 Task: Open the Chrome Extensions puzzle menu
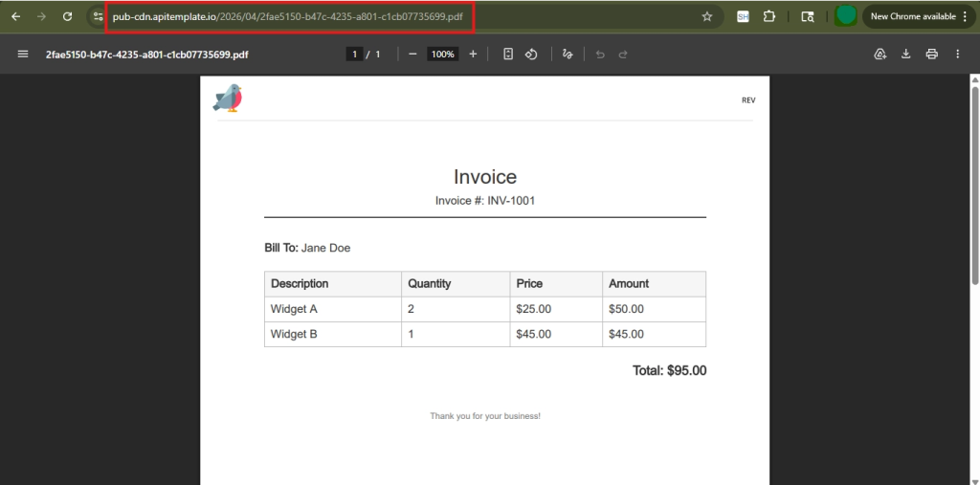click(769, 16)
